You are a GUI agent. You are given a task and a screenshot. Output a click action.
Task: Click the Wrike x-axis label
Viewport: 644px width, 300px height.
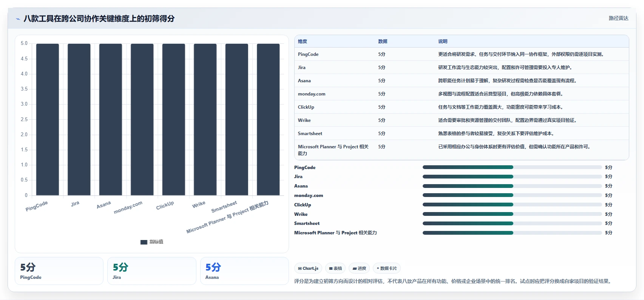(199, 205)
